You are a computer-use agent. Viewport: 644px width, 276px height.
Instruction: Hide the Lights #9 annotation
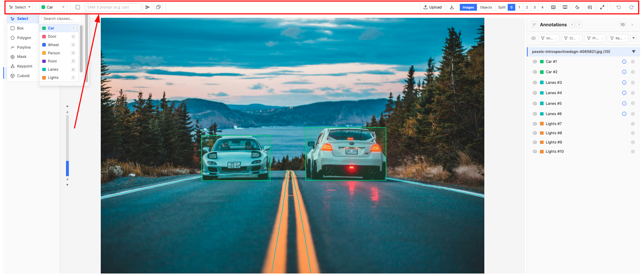pos(535,142)
